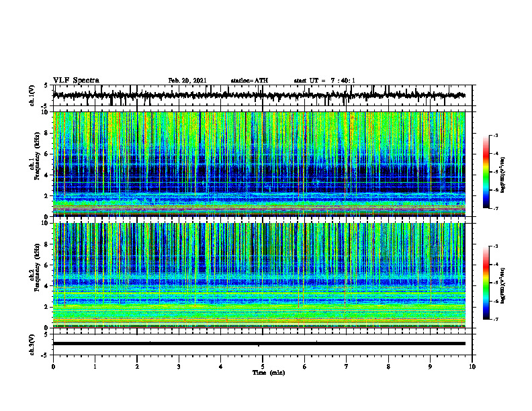Click the time axis tick label "3"
532x411 pixels.
[179, 367]
